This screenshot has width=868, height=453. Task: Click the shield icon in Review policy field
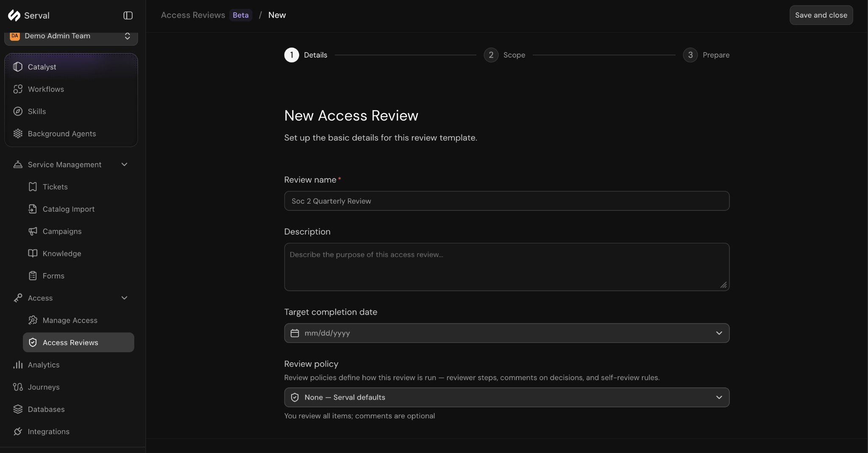(x=295, y=397)
